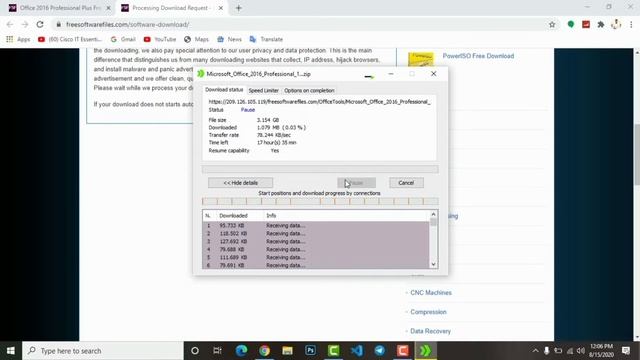Switch to Chrome on taskbar
This screenshot has width=640, height=360.
click(x=264, y=351)
